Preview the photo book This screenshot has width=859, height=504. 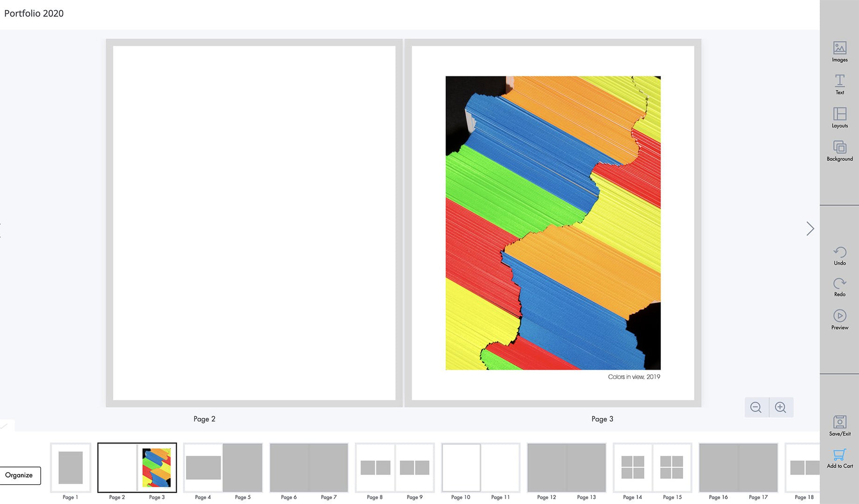pos(839,319)
